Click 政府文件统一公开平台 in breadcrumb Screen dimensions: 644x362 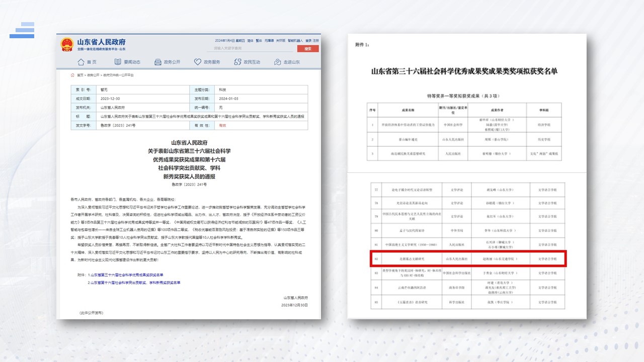(x=118, y=74)
